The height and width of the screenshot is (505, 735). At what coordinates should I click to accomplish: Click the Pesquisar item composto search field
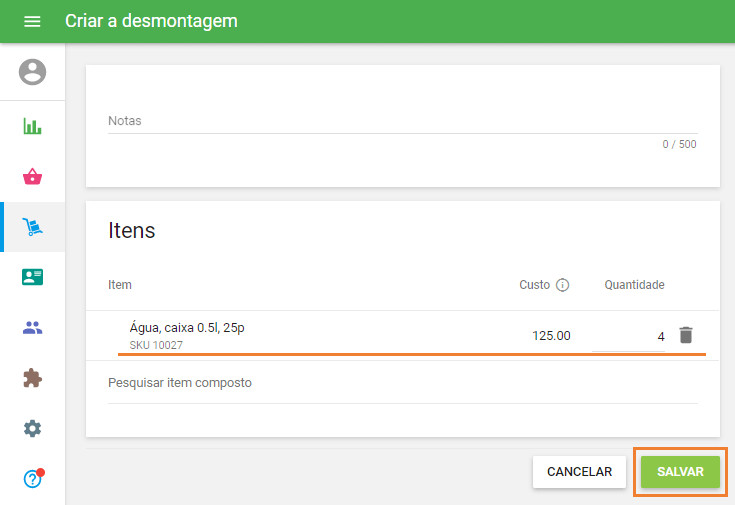pyautogui.click(x=402, y=383)
